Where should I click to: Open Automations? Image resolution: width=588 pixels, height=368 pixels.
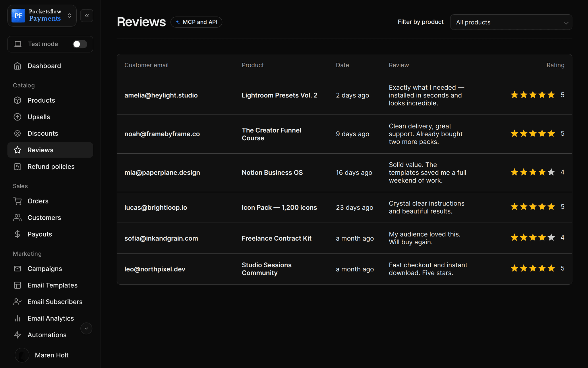coord(50,335)
